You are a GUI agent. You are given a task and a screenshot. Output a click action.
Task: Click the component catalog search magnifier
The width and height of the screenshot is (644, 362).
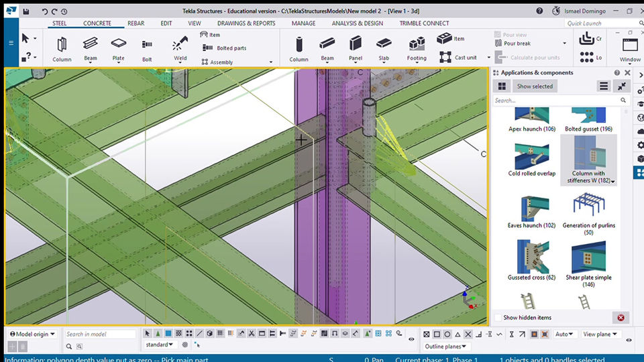(623, 100)
